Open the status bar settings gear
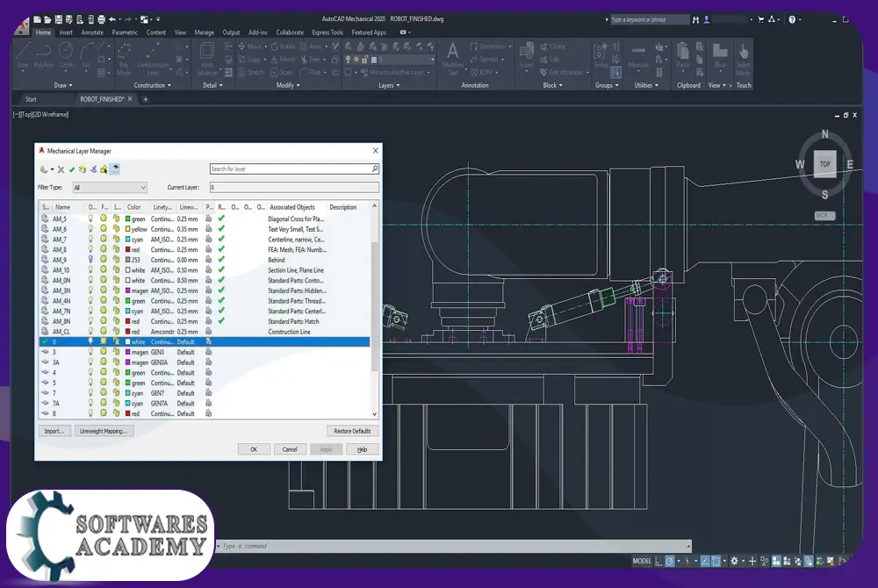The width and height of the screenshot is (878, 588). 734,561
